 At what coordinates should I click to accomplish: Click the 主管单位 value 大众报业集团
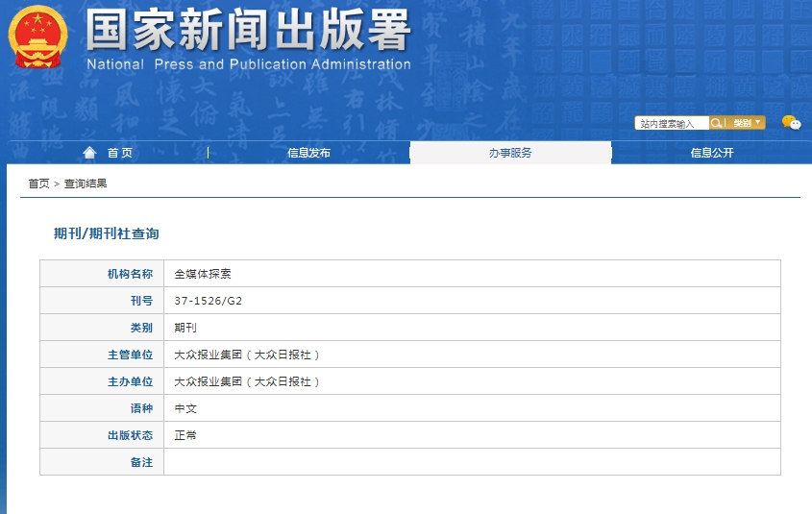(247, 355)
